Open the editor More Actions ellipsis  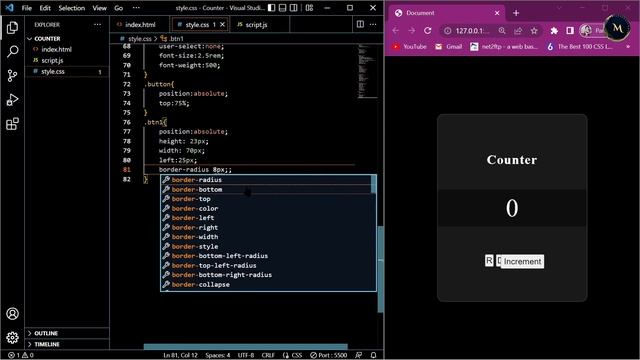(x=373, y=24)
